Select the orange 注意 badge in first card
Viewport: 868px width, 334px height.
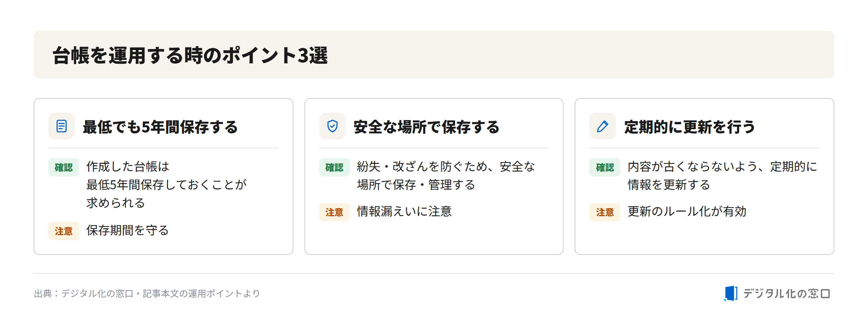(x=64, y=231)
